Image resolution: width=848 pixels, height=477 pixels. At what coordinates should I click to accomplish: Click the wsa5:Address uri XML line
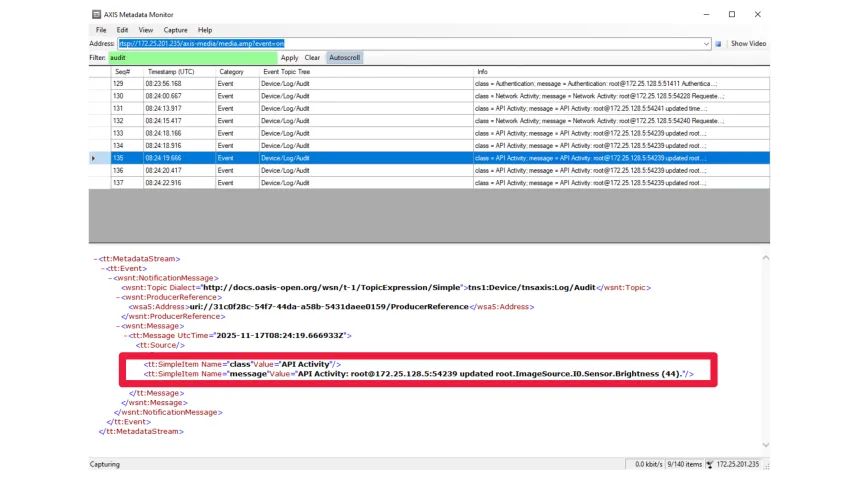point(331,307)
